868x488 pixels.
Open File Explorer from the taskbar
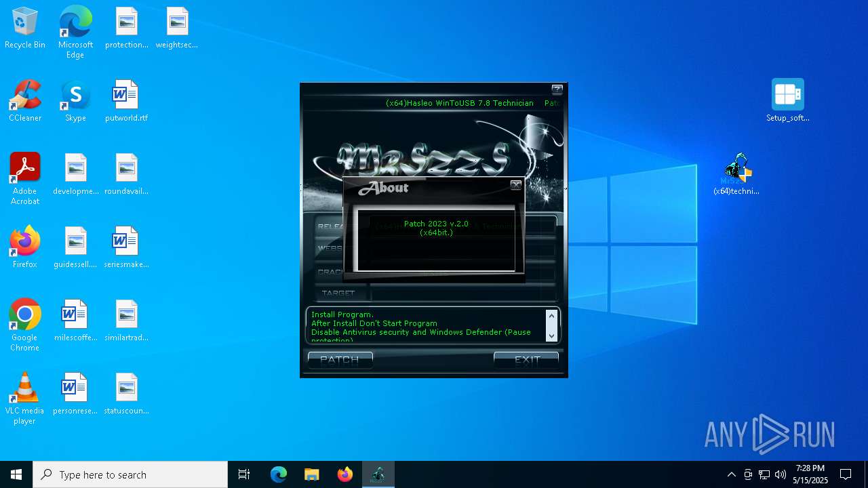coord(311,474)
